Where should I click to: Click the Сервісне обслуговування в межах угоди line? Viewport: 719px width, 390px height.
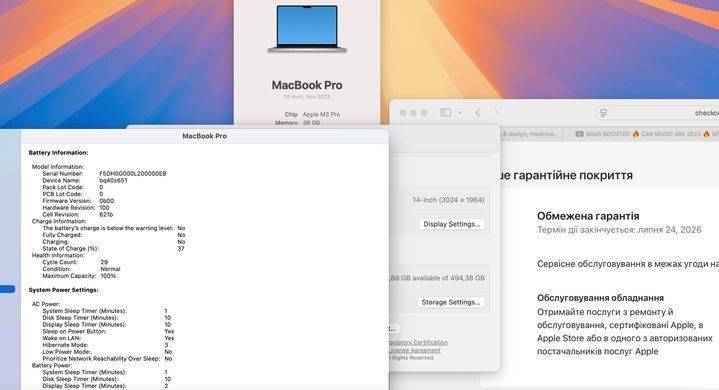click(628, 264)
